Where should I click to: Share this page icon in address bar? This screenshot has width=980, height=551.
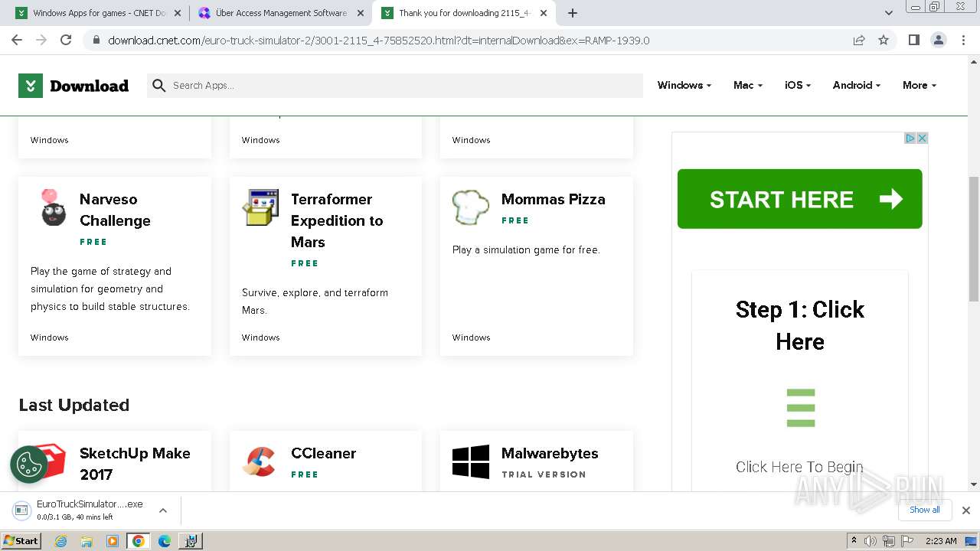(x=859, y=40)
